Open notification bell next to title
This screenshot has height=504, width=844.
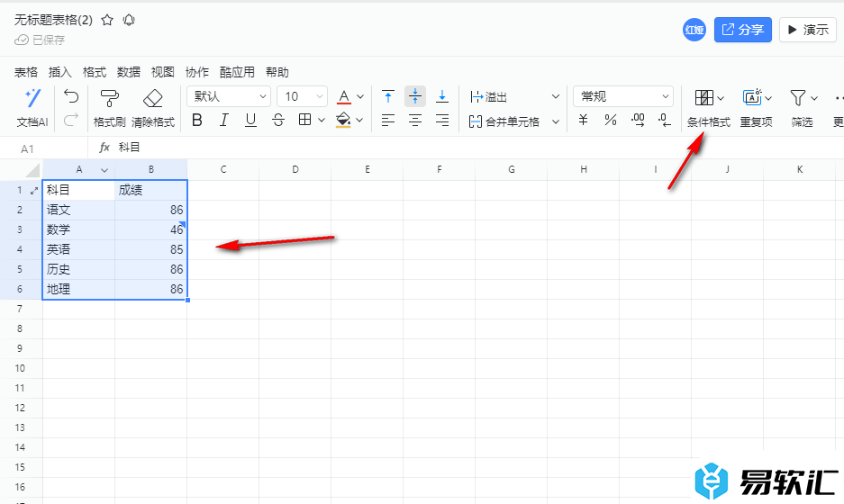point(129,21)
